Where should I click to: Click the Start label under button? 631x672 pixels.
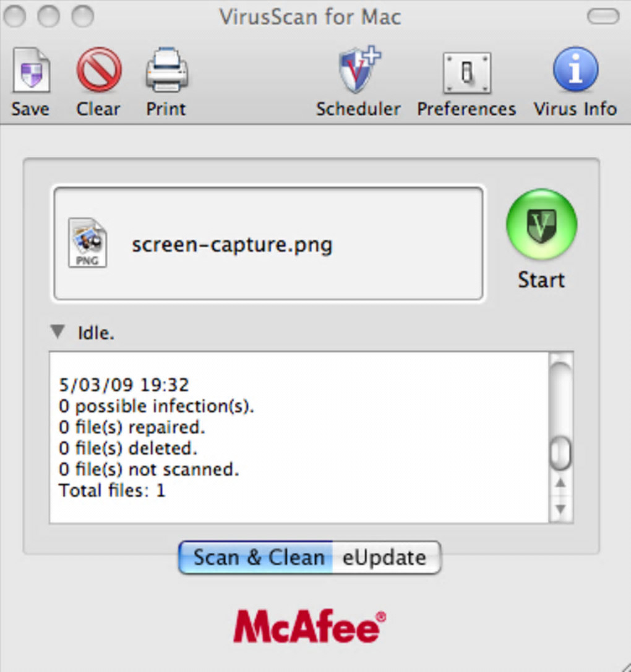pos(541,280)
